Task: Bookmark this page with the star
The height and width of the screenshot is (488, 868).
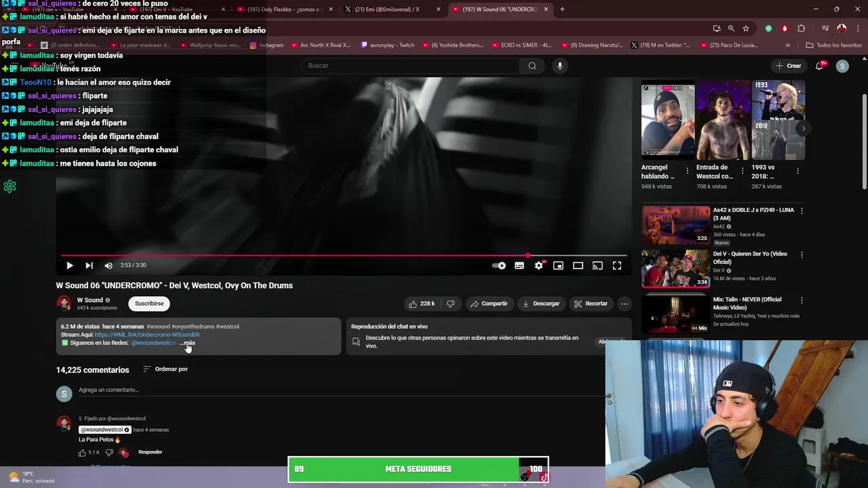Action: coord(746,28)
